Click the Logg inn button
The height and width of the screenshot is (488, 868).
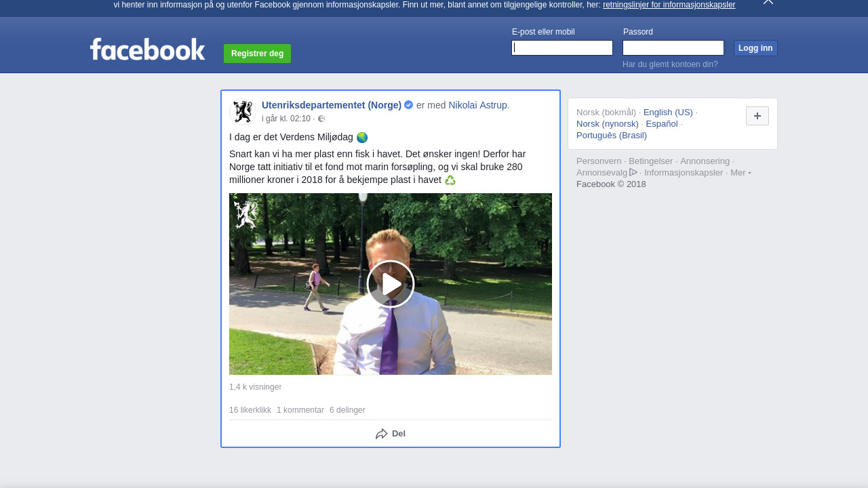click(755, 48)
